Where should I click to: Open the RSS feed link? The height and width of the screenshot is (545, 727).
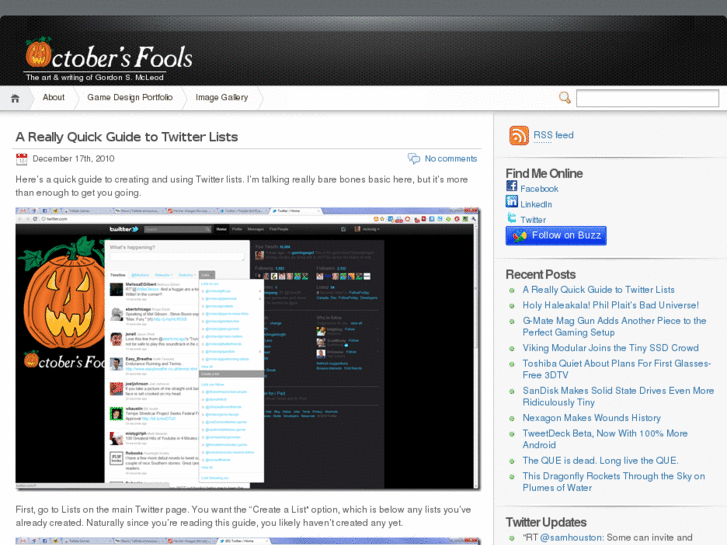pos(553,135)
